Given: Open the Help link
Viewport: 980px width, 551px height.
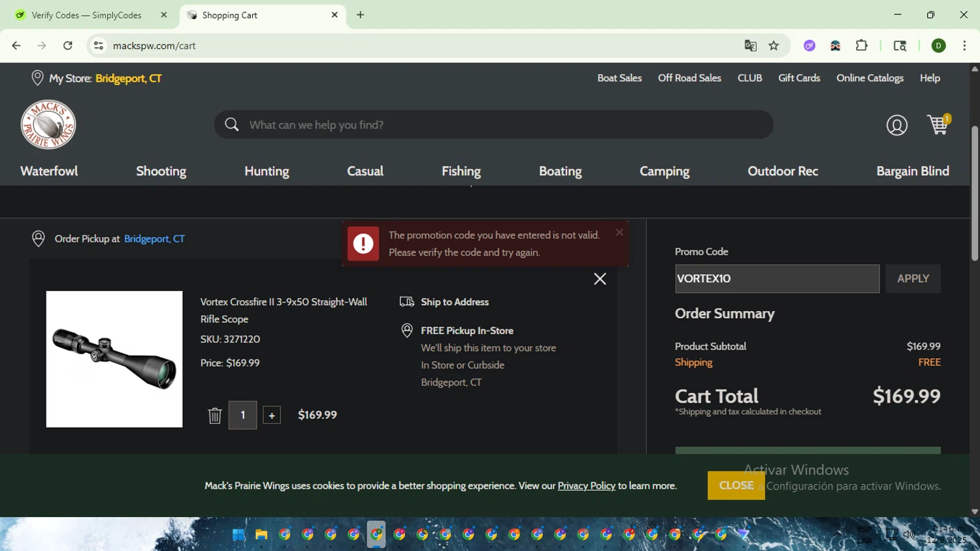Looking at the screenshot, I should pyautogui.click(x=930, y=78).
